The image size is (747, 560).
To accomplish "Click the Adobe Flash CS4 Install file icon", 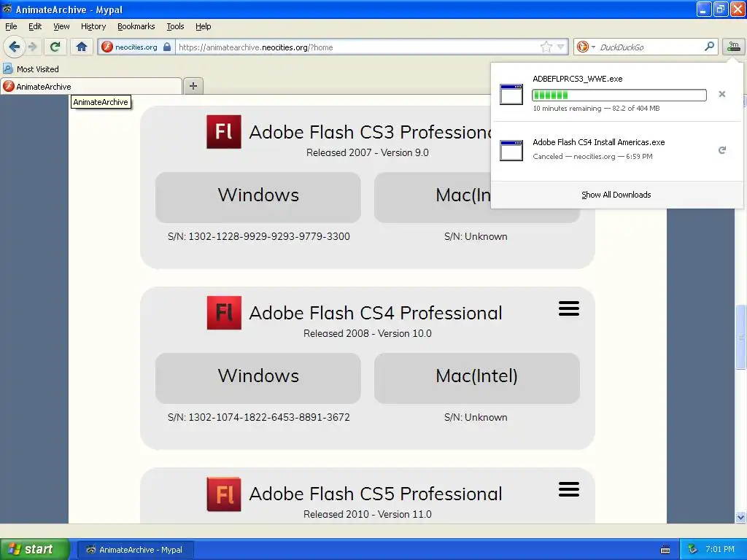I will [511, 150].
